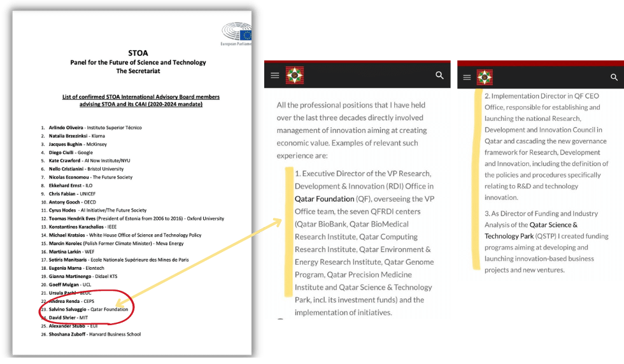Select row 'David Shrier - MIT'

pyautogui.click(x=64, y=318)
